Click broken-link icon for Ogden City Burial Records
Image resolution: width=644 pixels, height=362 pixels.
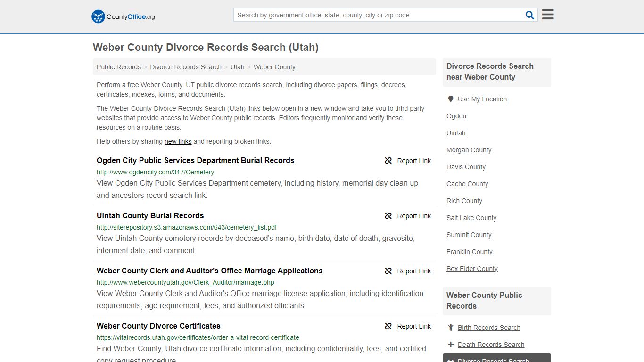(x=388, y=161)
